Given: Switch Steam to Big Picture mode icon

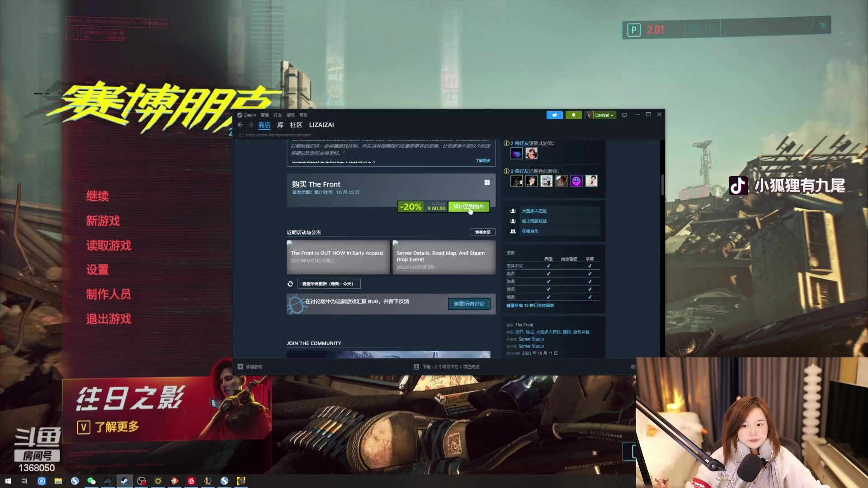Looking at the screenshot, I should click(624, 115).
